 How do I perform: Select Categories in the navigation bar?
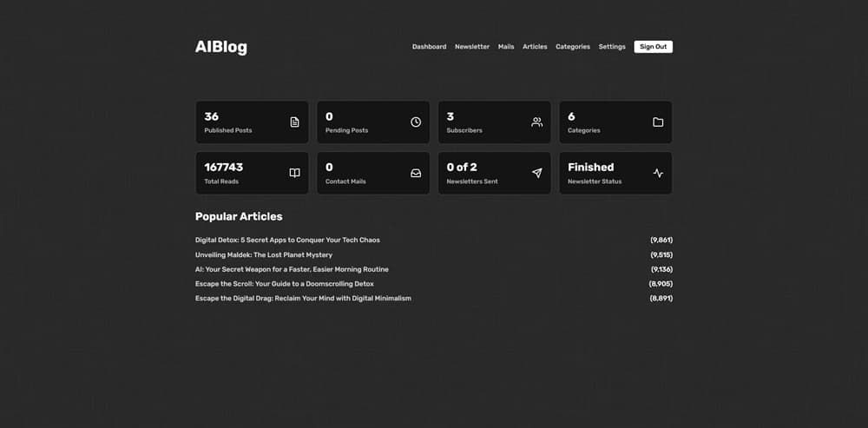(x=573, y=47)
